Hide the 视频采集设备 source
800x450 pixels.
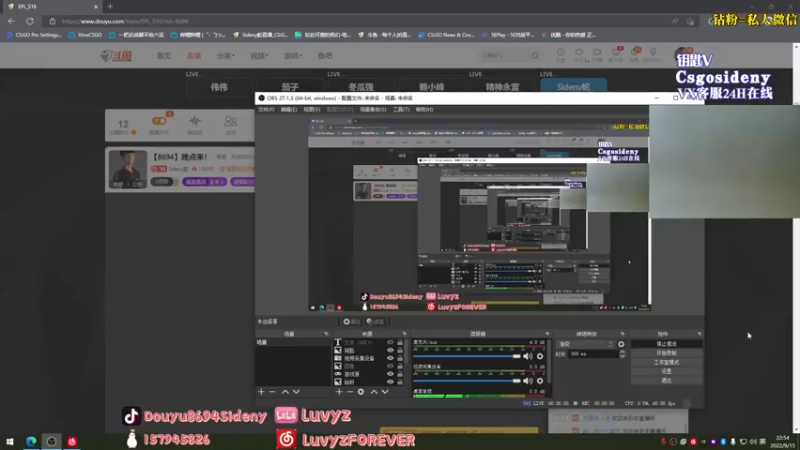(x=390, y=358)
